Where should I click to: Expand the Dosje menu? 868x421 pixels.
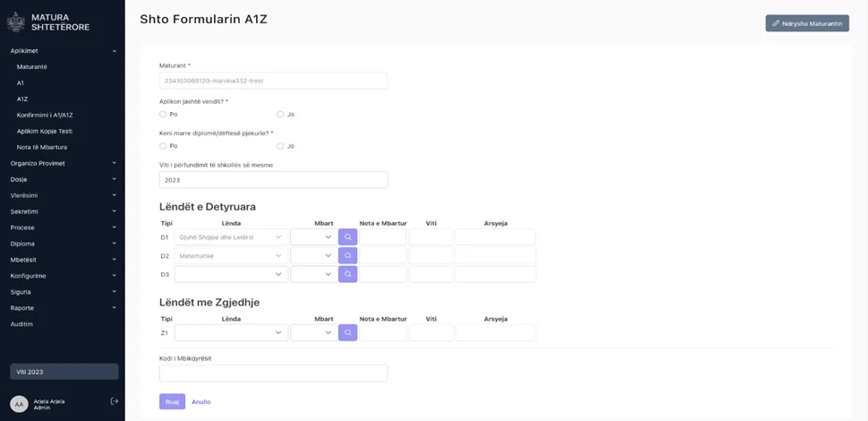tap(63, 179)
